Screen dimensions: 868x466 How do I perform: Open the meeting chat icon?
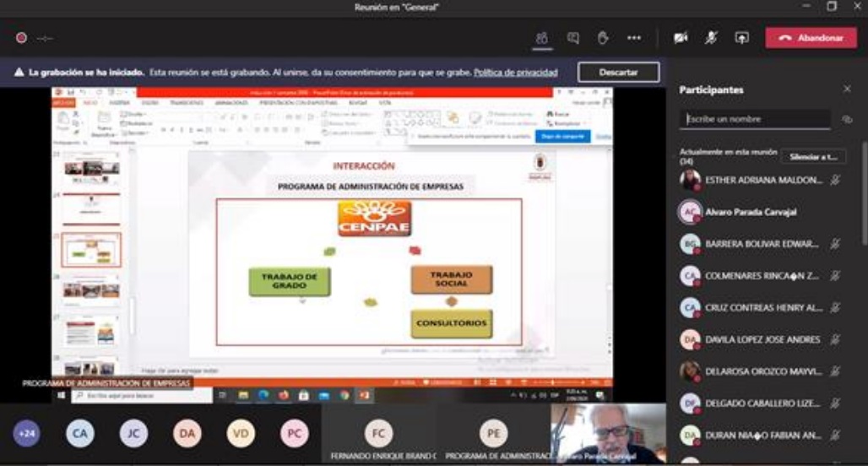pyautogui.click(x=573, y=38)
